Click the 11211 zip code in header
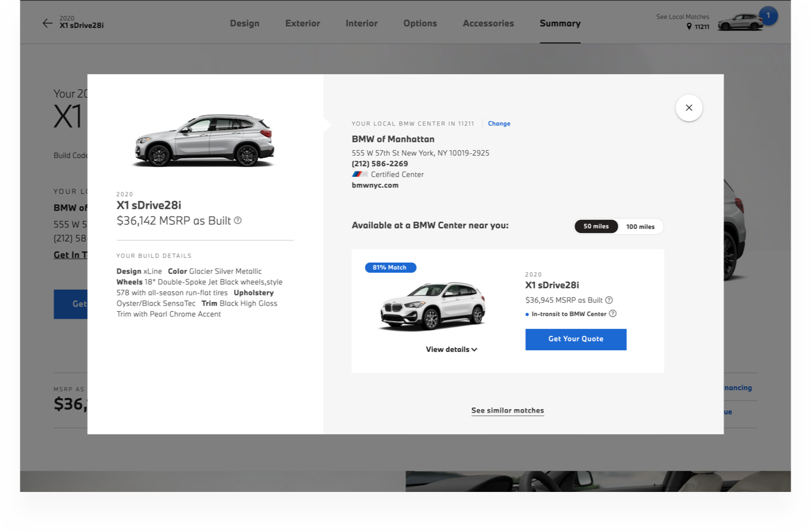Image resolution: width=811 pixels, height=532 pixels. pyautogui.click(x=702, y=27)
